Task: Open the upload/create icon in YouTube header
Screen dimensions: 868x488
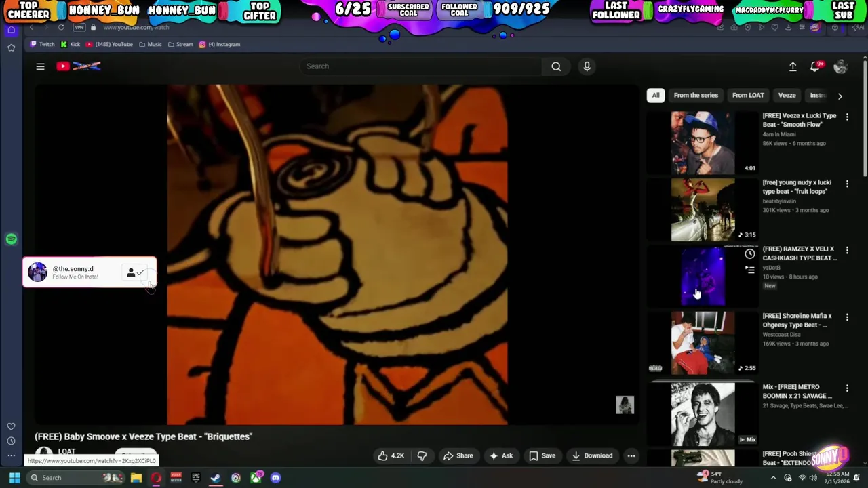Action: [x=793, y=66]
